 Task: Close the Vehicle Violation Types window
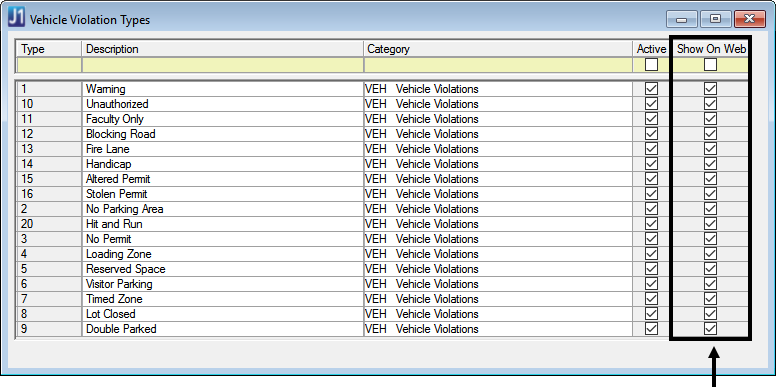750,20
